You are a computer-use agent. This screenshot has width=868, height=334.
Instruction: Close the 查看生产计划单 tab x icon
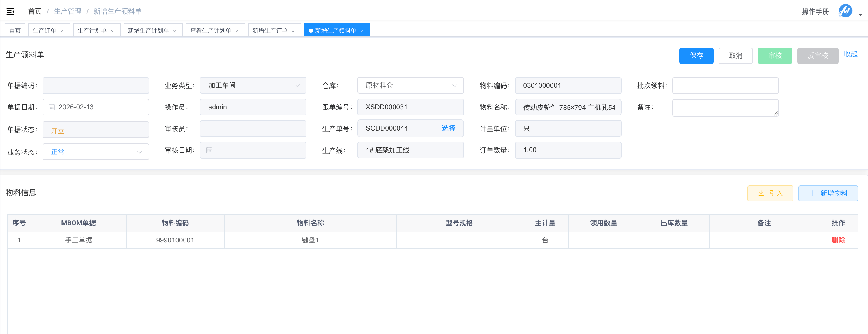[237, 31]
